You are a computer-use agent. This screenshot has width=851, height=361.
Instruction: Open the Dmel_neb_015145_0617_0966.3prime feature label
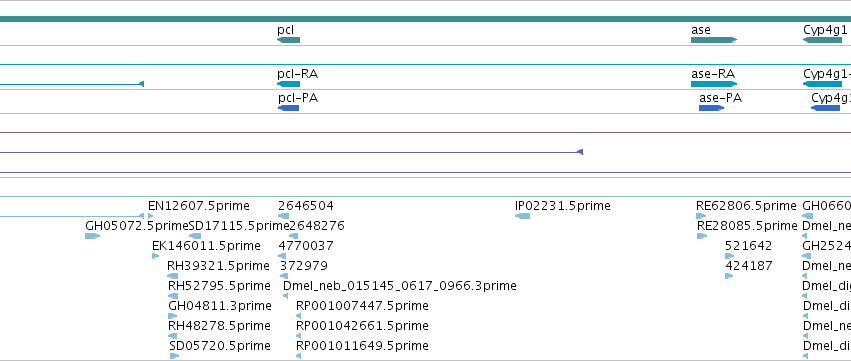click(x=399, y=286)
